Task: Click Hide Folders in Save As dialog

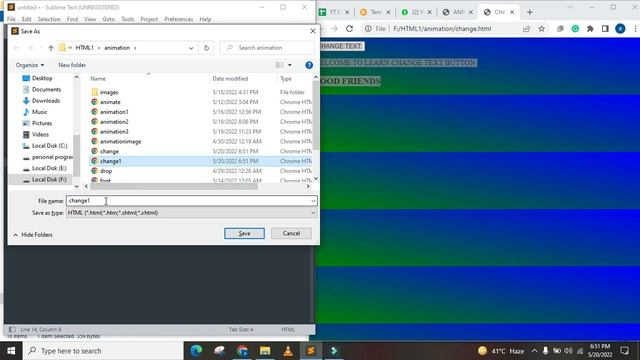Action: (33, 235)
